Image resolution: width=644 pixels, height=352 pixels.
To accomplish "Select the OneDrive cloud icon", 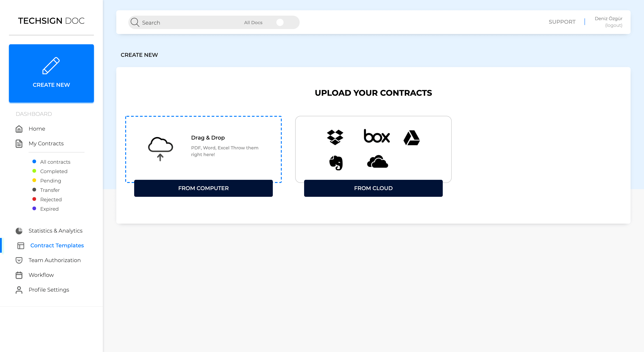I will tap(377, 162).
